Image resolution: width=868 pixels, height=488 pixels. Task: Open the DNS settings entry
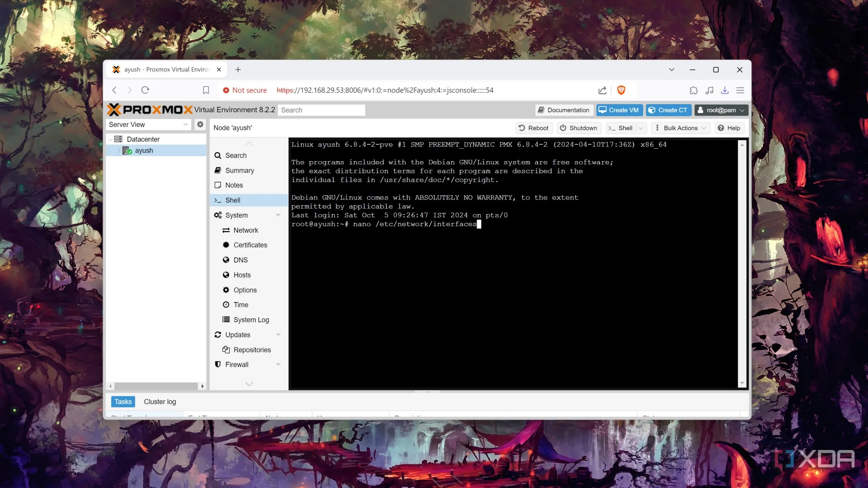249,260
